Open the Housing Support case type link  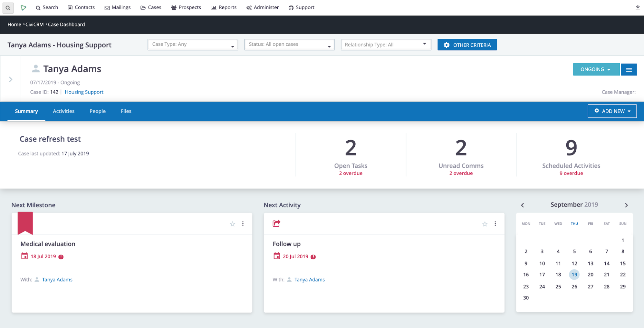click(x=84, y=92)
